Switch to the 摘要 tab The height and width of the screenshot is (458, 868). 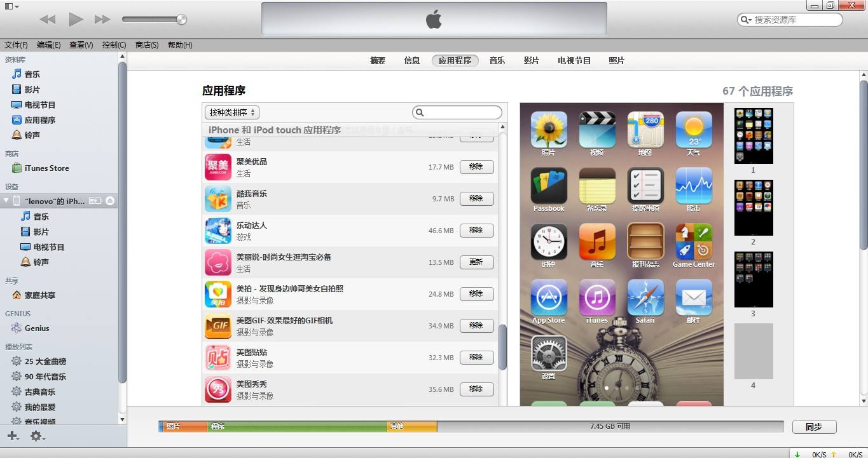point(378,60)
